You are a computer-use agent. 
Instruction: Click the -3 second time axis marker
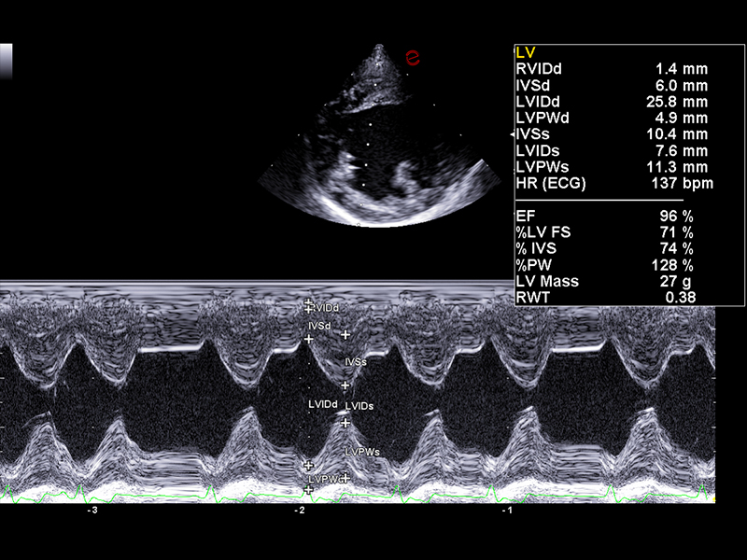click(x=92, y=511)
